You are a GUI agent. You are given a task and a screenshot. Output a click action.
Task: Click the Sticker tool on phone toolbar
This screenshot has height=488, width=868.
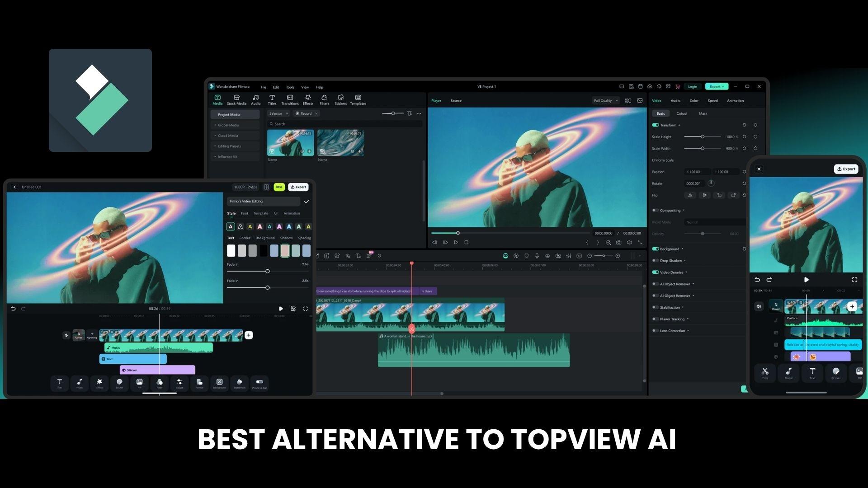(x=836, y=373)
